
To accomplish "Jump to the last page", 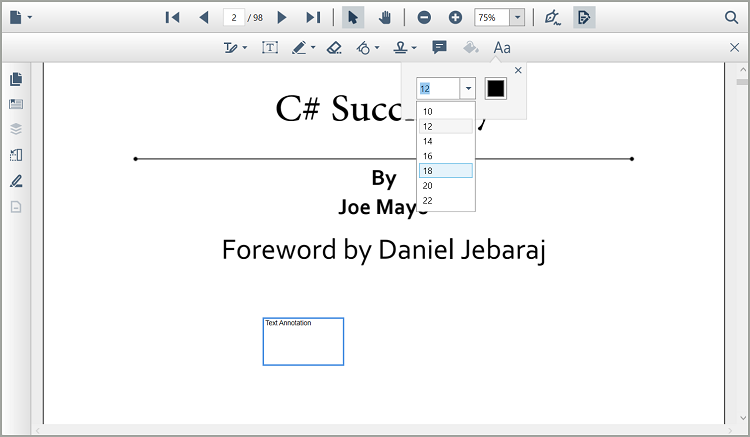I will [313, 17].
